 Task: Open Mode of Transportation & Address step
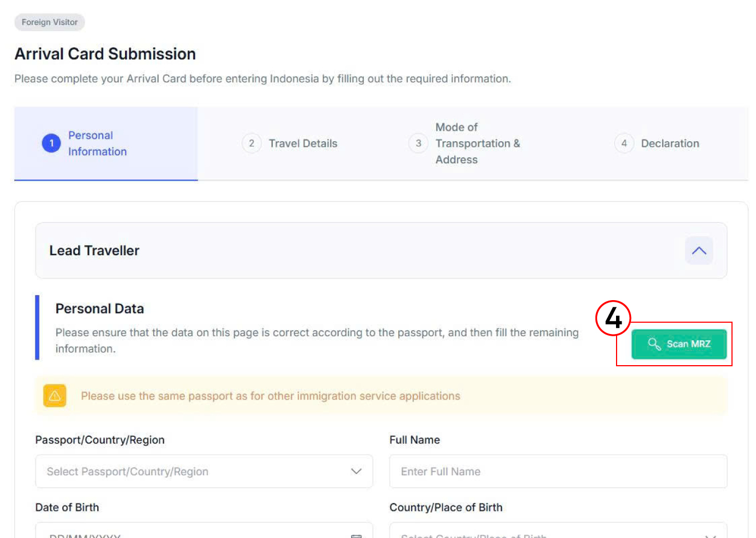tap(477, 143)
